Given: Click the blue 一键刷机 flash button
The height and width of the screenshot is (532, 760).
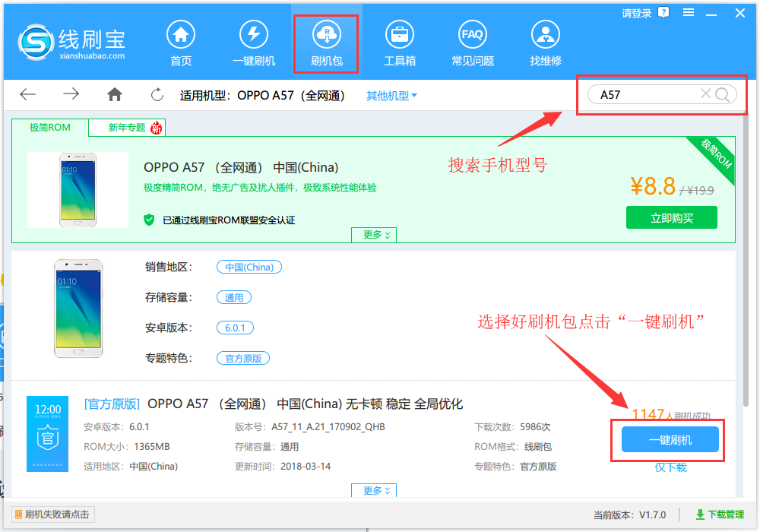Looking at the screenshot, I should [x=670, y=439].
